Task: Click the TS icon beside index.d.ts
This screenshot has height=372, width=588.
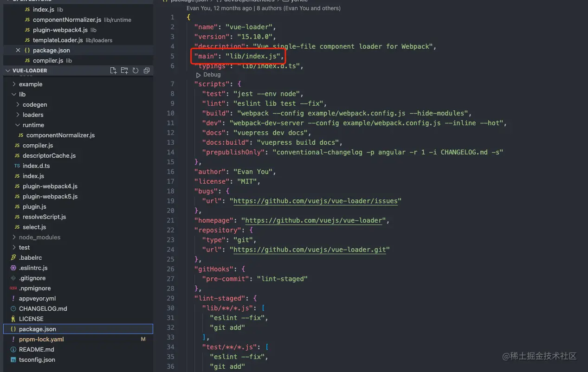Action: click(x=17, y=166)
